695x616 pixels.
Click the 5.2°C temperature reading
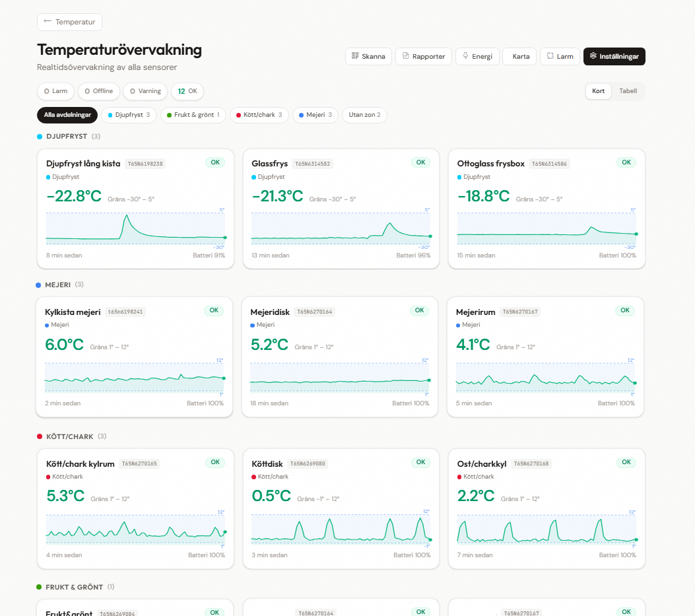pos(269,345)
